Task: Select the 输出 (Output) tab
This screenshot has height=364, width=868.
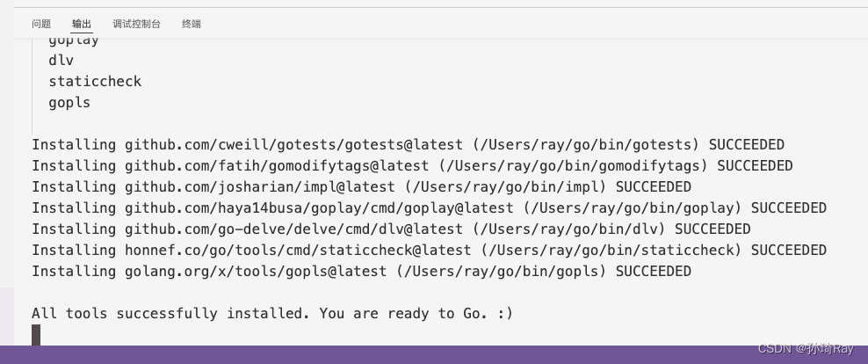Action: click(x=82, y=24)
